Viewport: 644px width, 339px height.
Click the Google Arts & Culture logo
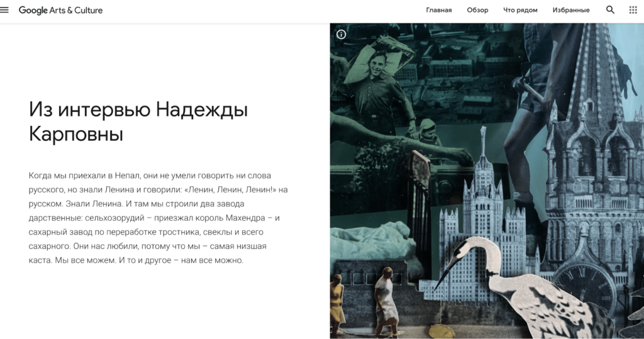click(x=60, y=10)
